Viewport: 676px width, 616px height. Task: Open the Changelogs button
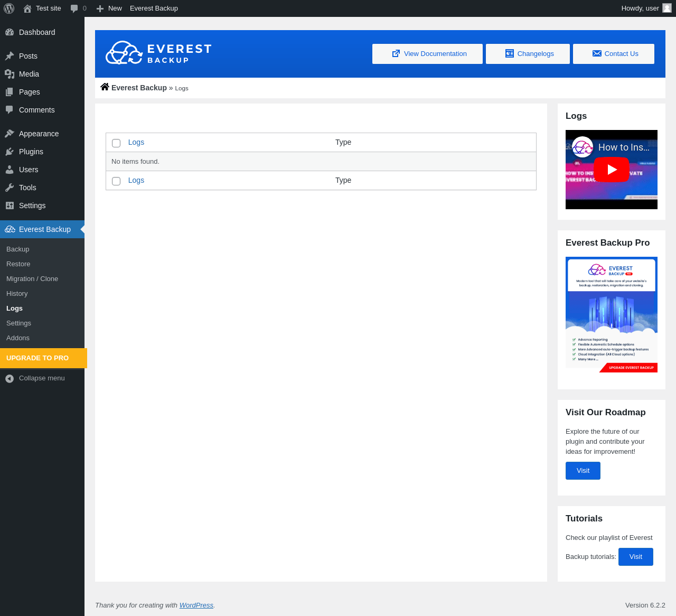528,54
